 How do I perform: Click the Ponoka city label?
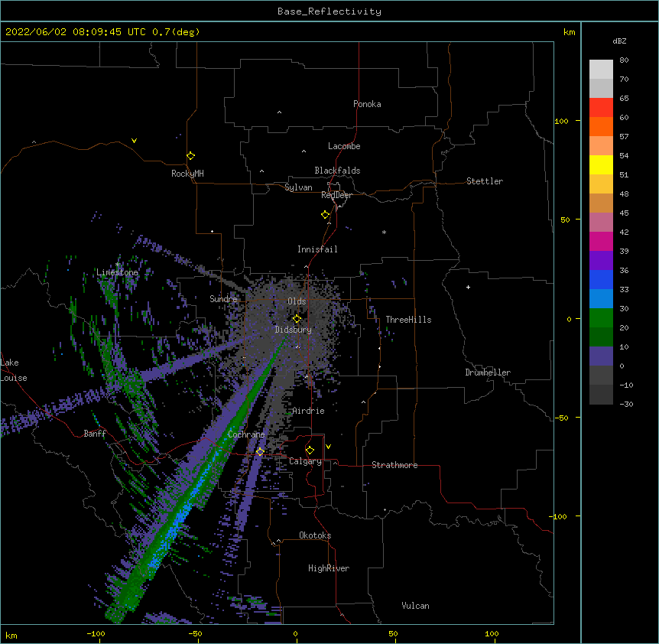click(x=367, y=104)
